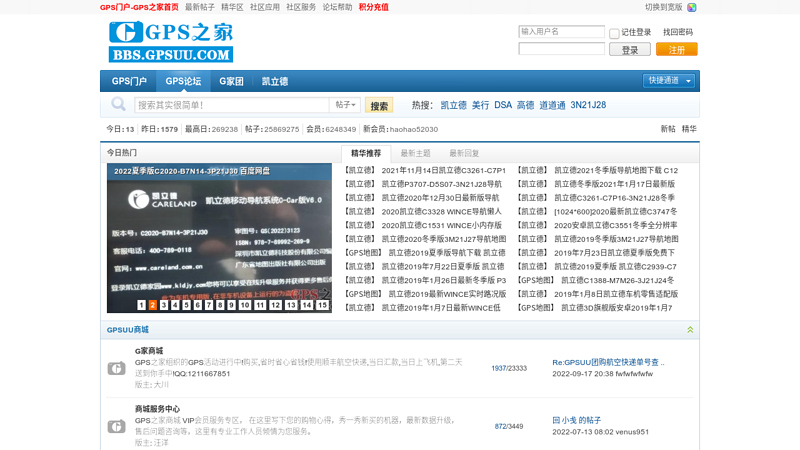Select slide number 1 in slideshow
This screenshot has width=800, height=450.
tap(141, 305)
